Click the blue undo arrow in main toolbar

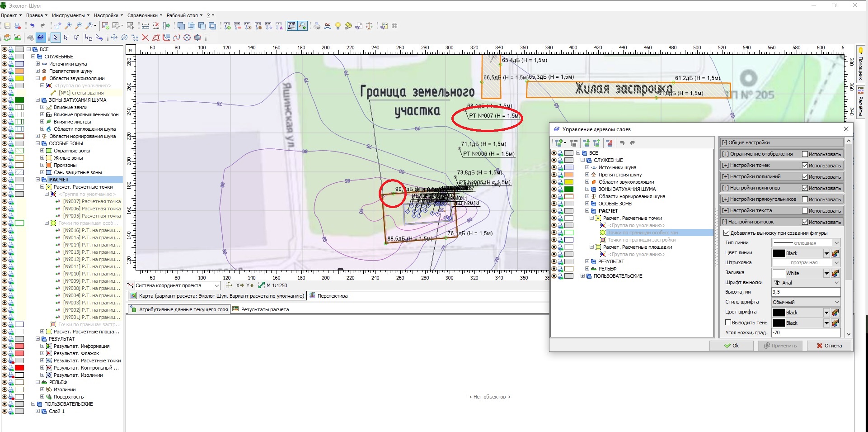point(32,26)
